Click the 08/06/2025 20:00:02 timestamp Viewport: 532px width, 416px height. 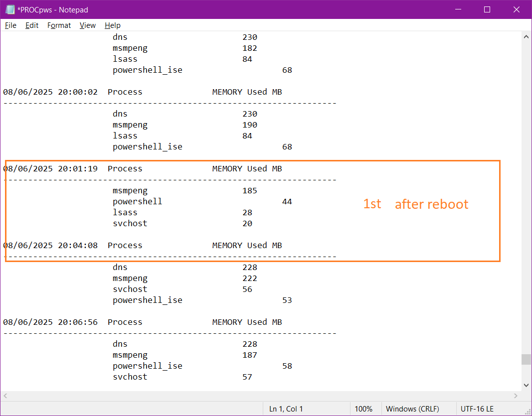click(50, 92)
